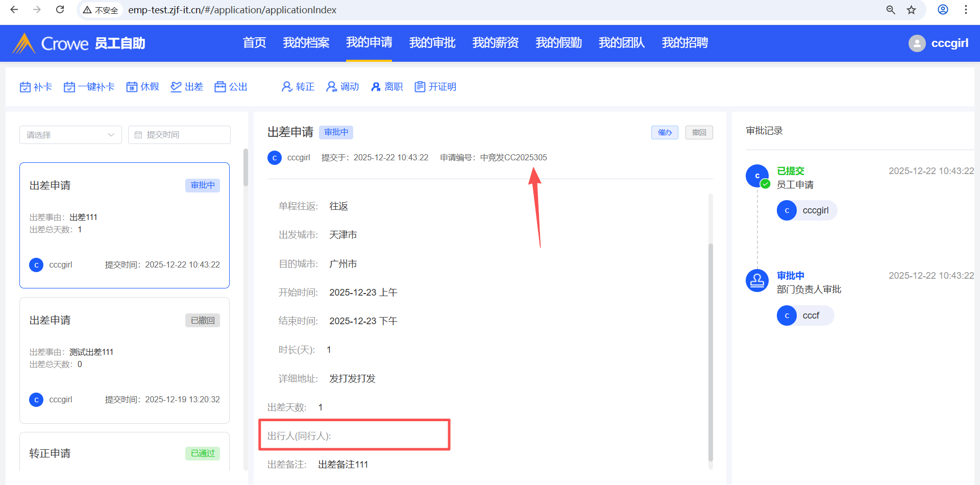The image size is (980, 485).
Task: Click the cccgirl user avatar in header
Action: click(x=917, y=43)
